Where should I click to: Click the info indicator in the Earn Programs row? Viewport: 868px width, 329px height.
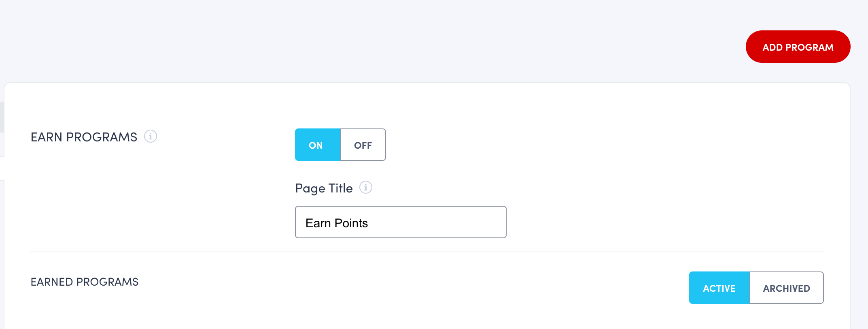coord(150,137)
